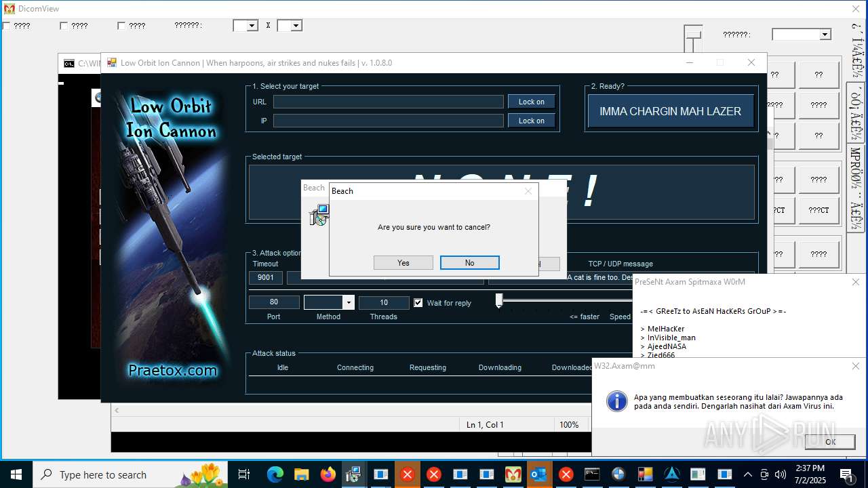Open the Windows Start menu
This screenshot has height=488, width=868.
tap(16, 474)
